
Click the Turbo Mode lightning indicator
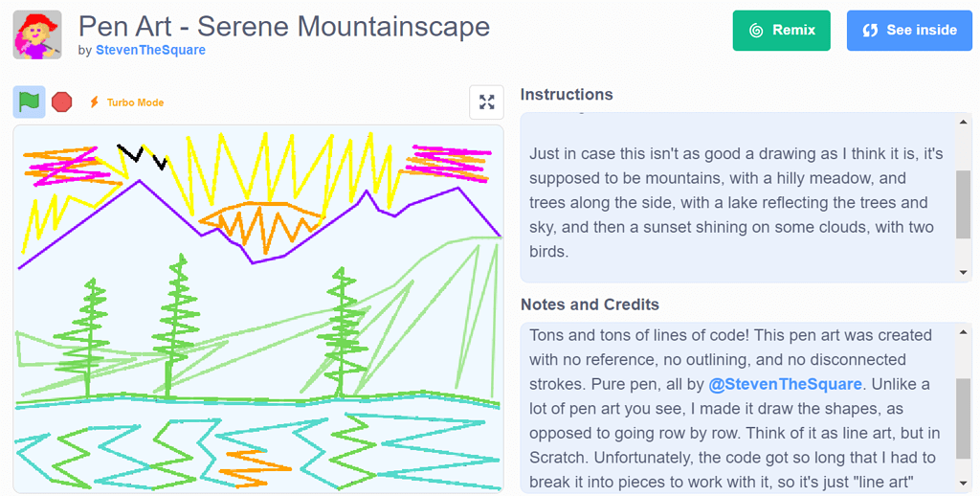(95, 101)
